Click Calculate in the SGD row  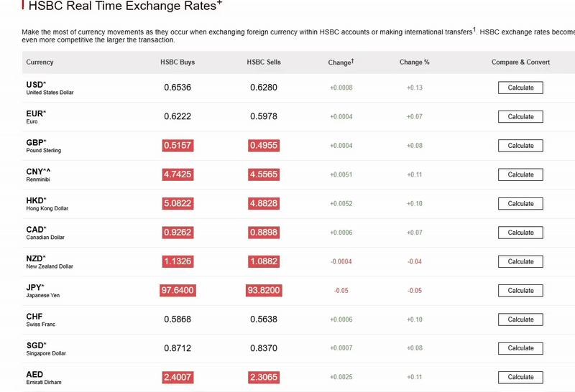[520, 348]
